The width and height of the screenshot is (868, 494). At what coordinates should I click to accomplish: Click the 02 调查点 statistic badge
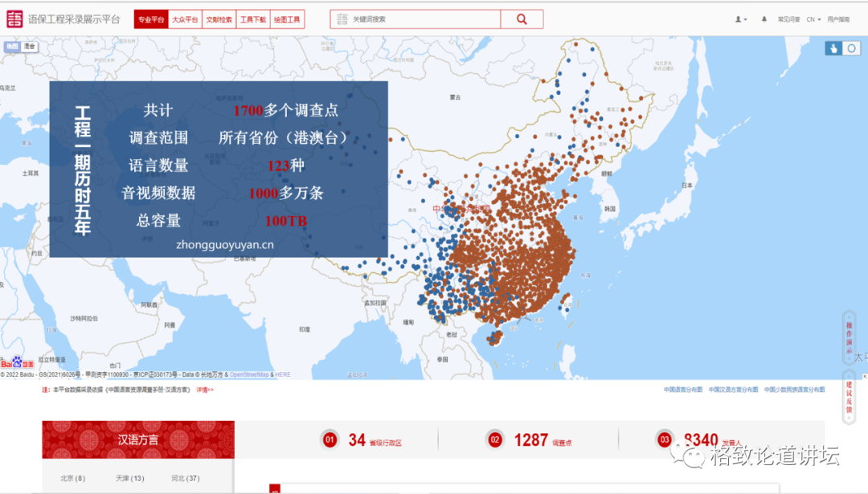pos(495,440)
